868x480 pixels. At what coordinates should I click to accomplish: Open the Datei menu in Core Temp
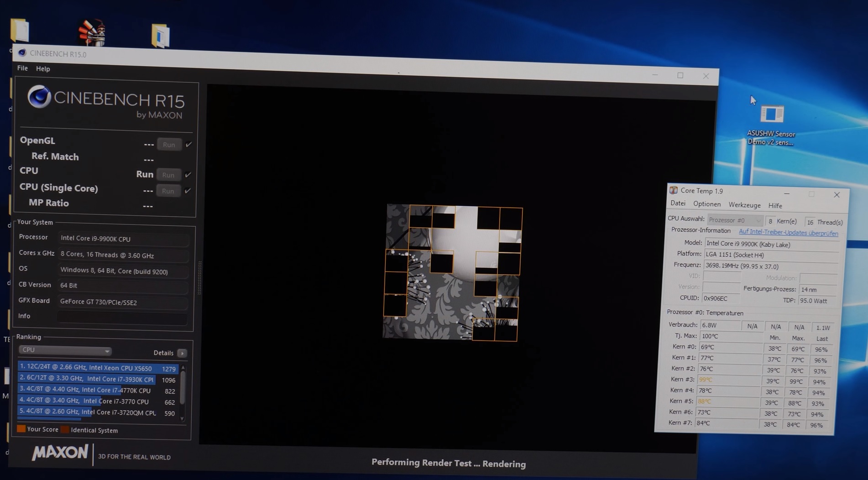point(678,203)
